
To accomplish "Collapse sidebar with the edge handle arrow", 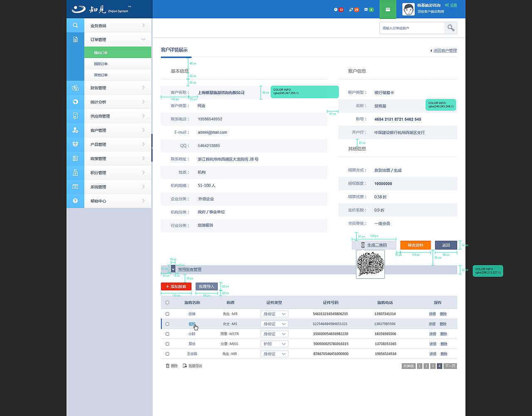I will (152, 148).
